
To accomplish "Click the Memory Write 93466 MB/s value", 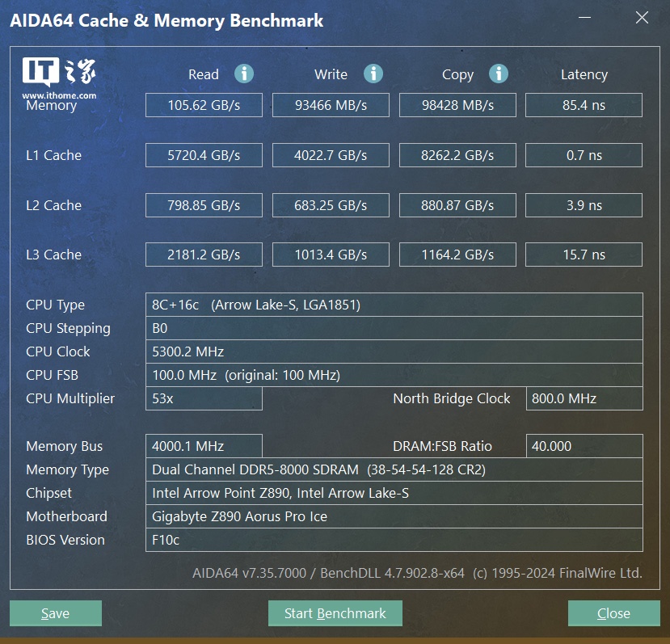I will 331,105.
